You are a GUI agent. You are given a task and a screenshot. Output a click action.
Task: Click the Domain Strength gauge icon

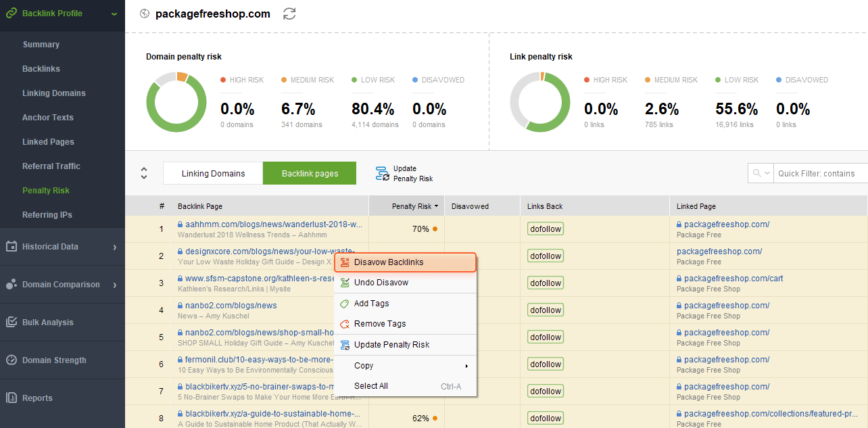pyautogui.click(x=11, y=360)
